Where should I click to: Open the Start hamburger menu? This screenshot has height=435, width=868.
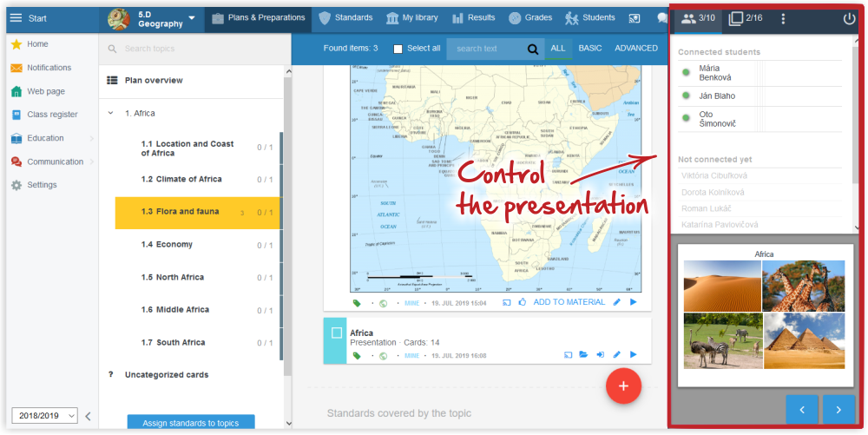coord(16,18)
